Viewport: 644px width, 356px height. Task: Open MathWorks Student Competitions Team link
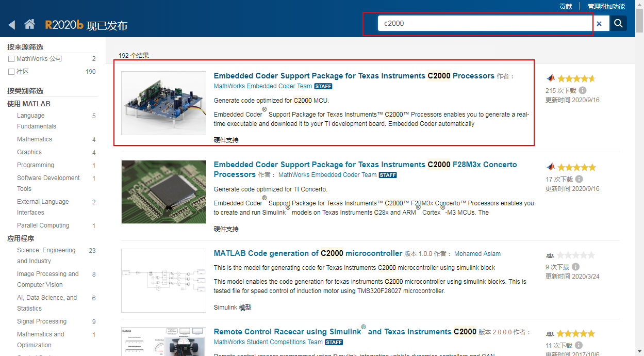point(268,342)
